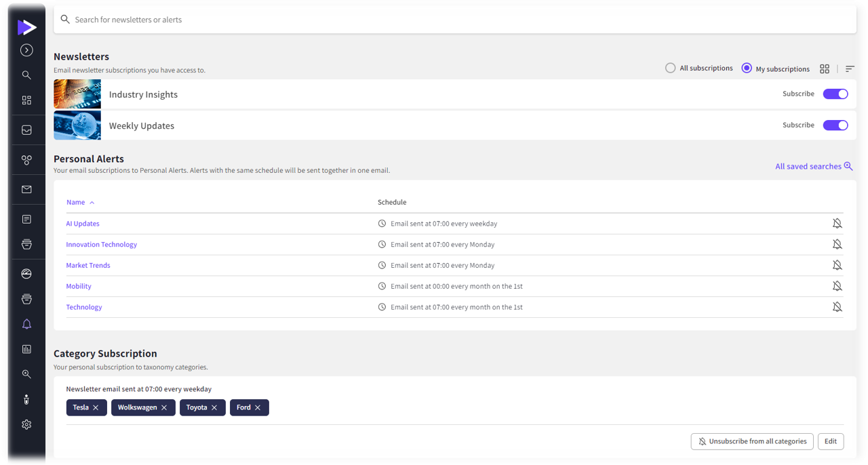
Task: Toggle off Subscribe for Industry Insights
Action: click(835, 94)
